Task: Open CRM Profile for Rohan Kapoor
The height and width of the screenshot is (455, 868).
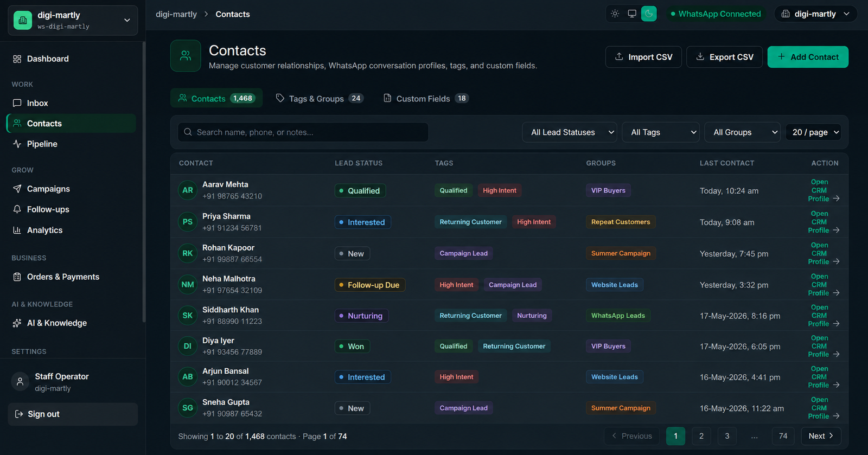Action: click(824, 253)
